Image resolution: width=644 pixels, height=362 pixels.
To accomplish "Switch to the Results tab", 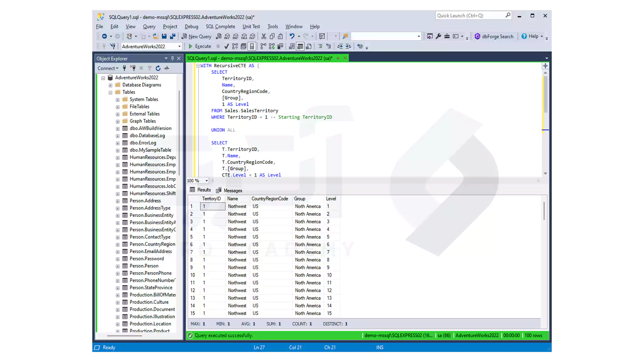I will (200, 190).
